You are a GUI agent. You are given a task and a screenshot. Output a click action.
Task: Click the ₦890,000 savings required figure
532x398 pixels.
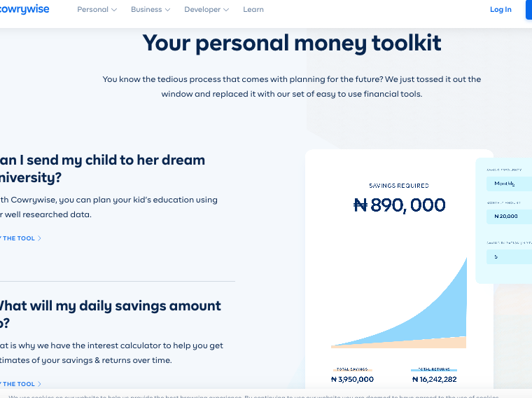(x=399, y=205)
